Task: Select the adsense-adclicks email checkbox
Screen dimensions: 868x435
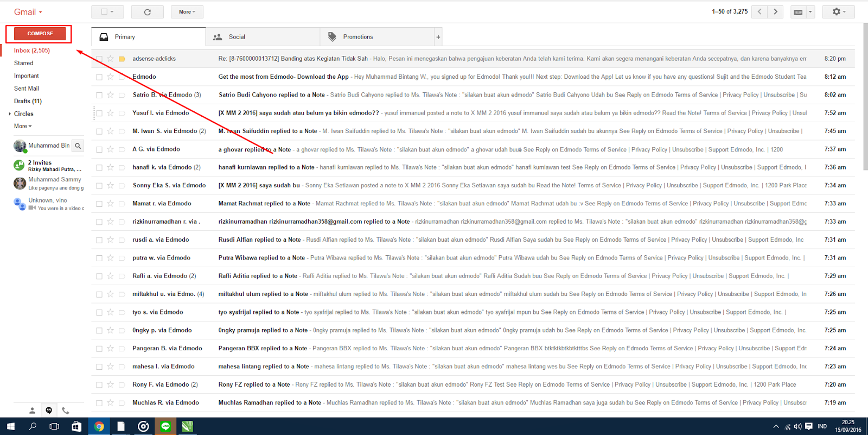Action: coord(99,59)
